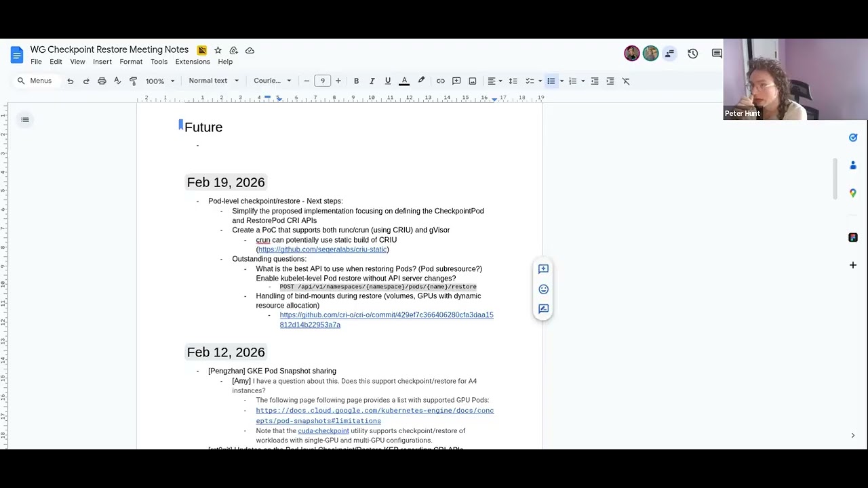Open the Extensions menu
This screenshot has width=868, height=488.
[x=193, y=62]
